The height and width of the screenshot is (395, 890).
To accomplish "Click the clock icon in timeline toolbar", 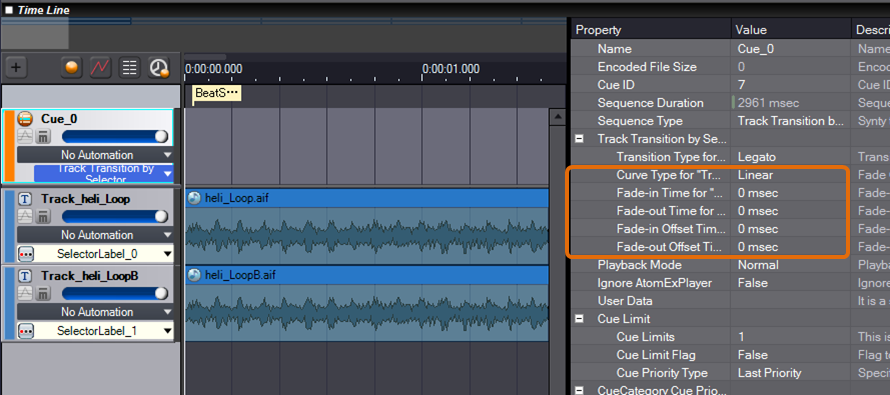I will 159,68.
